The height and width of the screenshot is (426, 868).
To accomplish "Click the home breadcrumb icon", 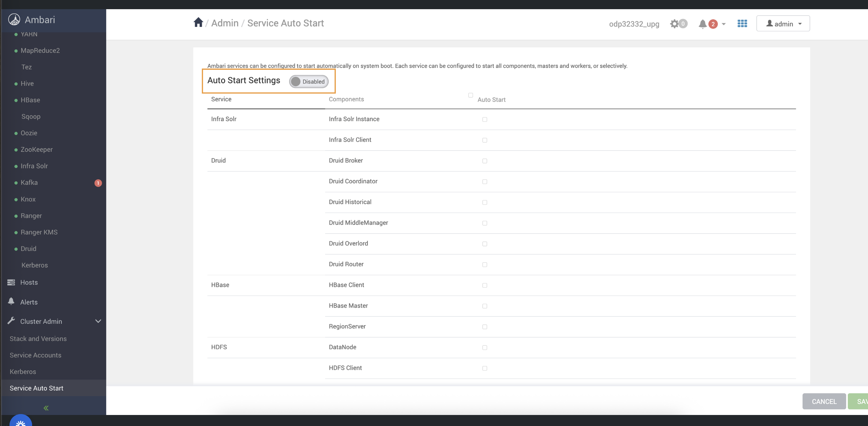I will point(198,23).
